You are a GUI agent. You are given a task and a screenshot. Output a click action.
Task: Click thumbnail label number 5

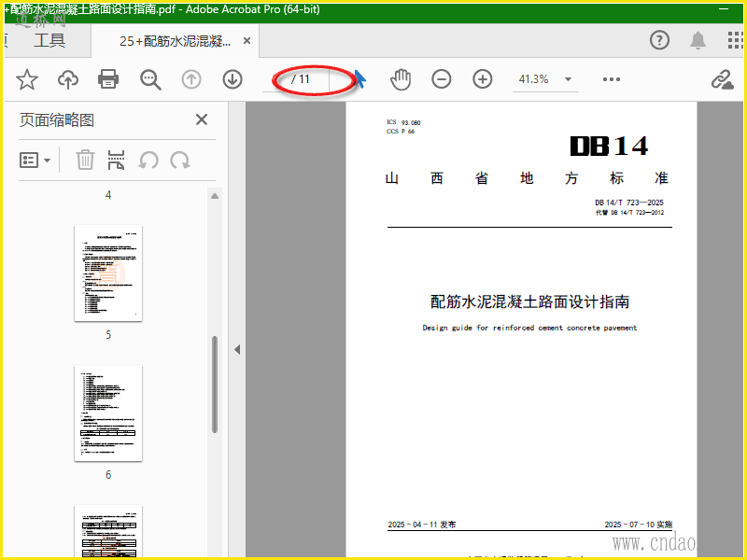point(108,335)
